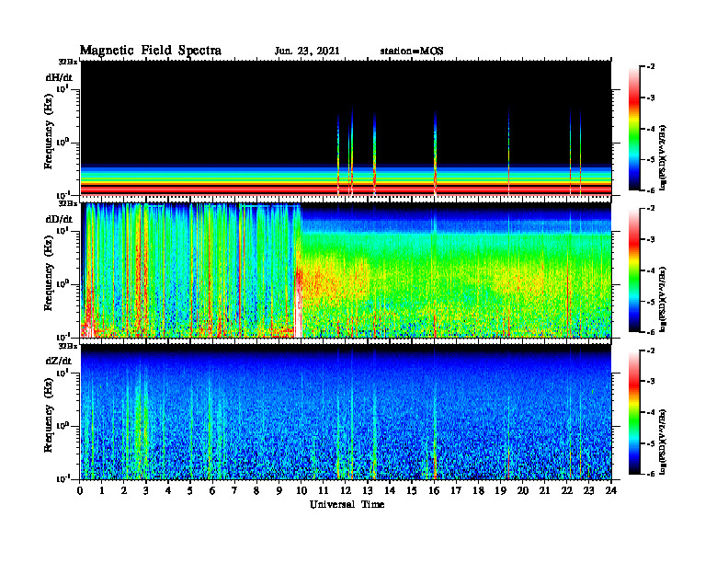Viewport: 728px width, 563px height.
Task: Click the dZ/dt panel color scale bar
Action: coord(633,412)
